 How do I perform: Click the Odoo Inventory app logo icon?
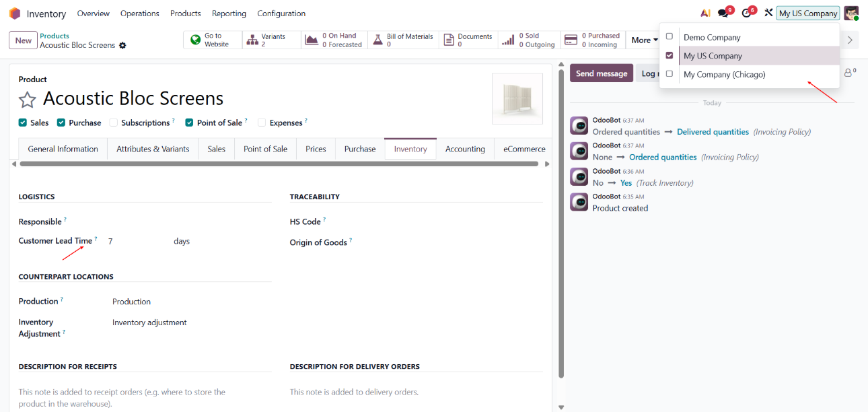click(x=15, y=13)
